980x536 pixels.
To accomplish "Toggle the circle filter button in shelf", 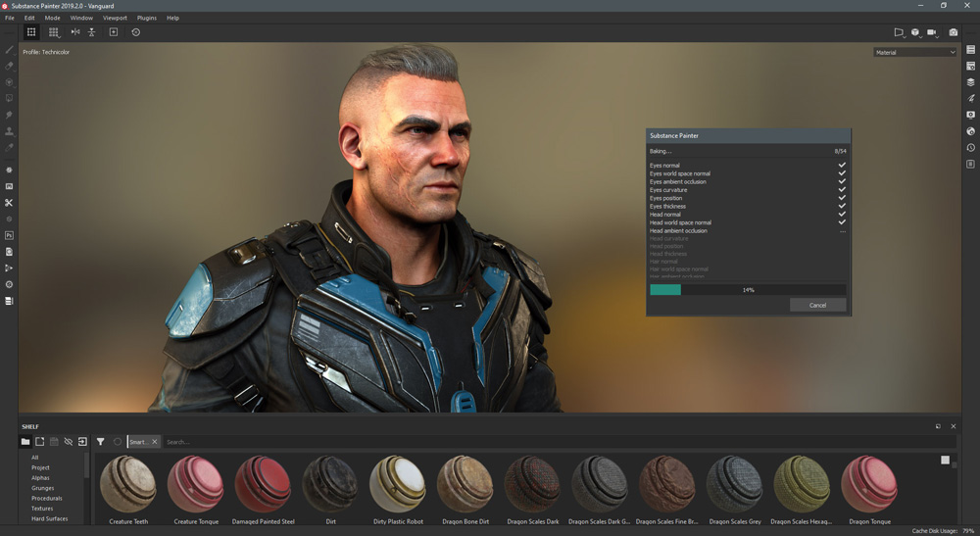I will coord(118,442).
